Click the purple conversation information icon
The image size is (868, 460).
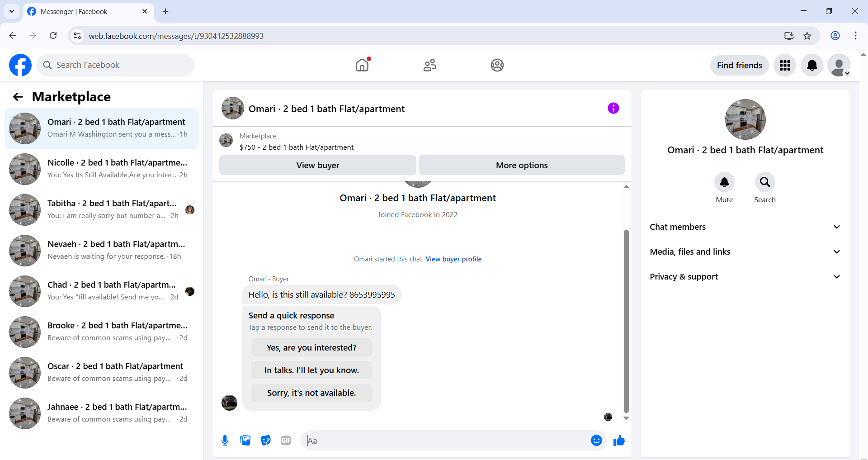(x=613, y=108)
